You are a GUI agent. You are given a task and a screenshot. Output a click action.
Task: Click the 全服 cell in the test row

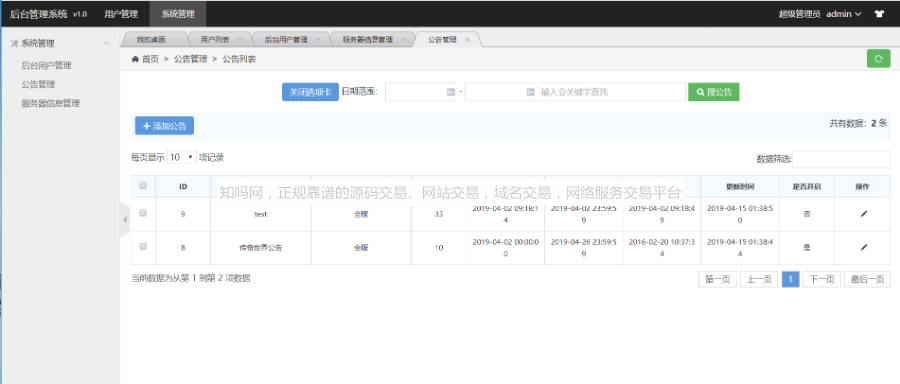(361, 214)
